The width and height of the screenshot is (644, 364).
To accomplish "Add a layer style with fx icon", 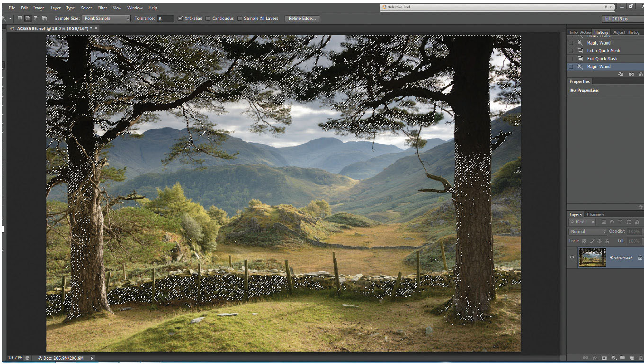I will pos(595,358).
